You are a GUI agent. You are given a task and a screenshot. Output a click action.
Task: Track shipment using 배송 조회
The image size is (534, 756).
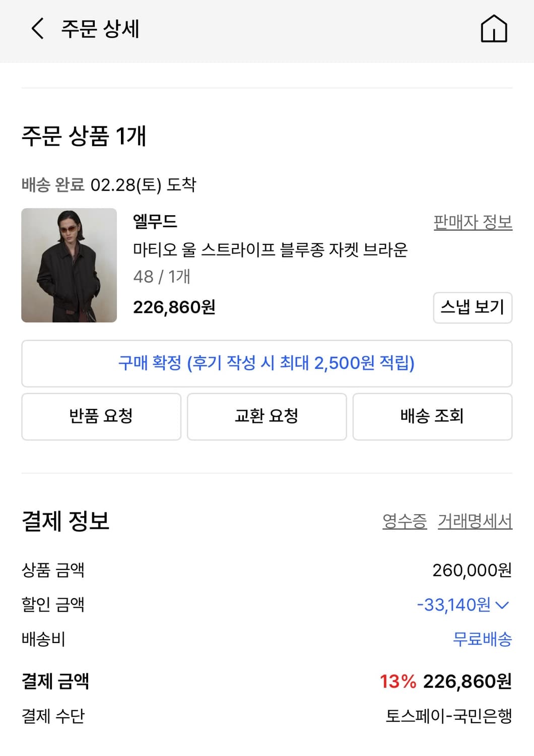[433, 416]
